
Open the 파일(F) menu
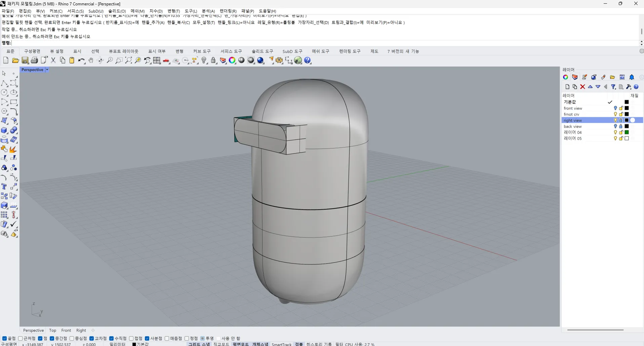(8, 11)
